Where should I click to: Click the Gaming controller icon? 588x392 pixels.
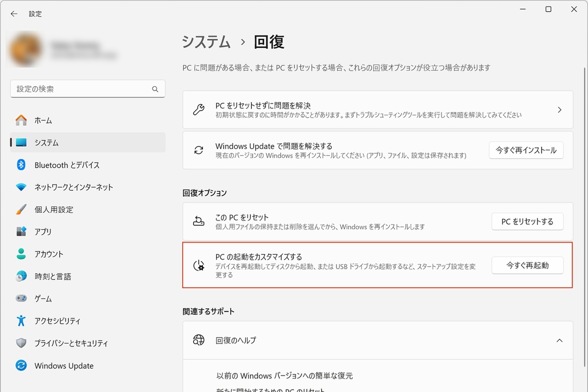point(21,298)
